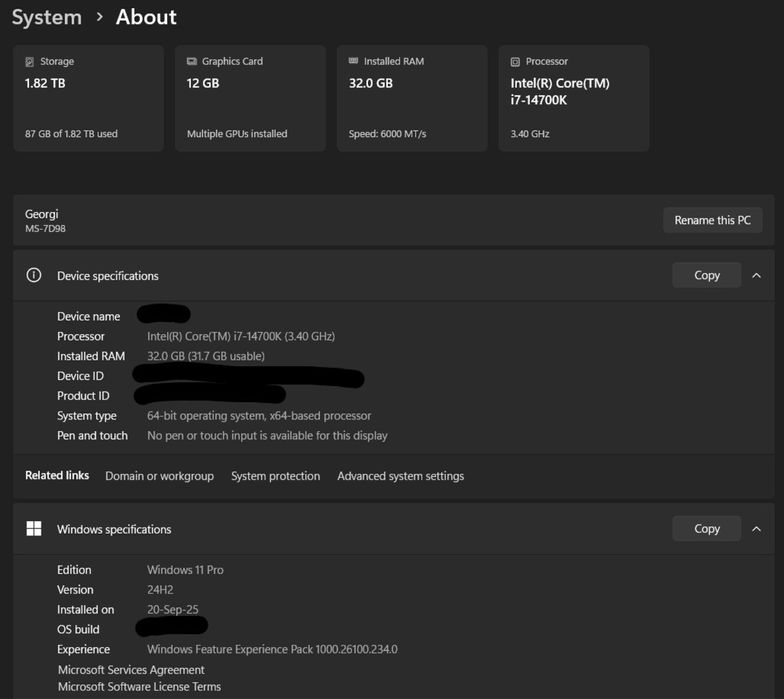Click the Installed RAM icon
This screenshot has width=784, height=699.
[354, 60]
